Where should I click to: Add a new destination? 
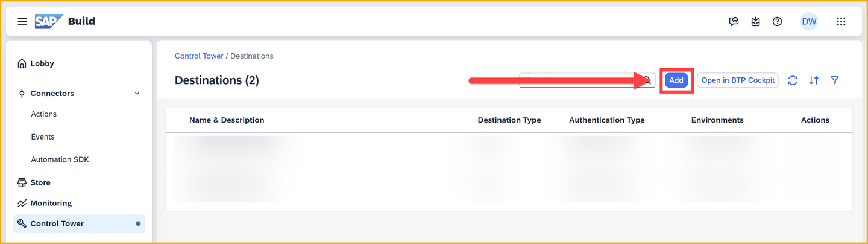click(x=676, y=80)
